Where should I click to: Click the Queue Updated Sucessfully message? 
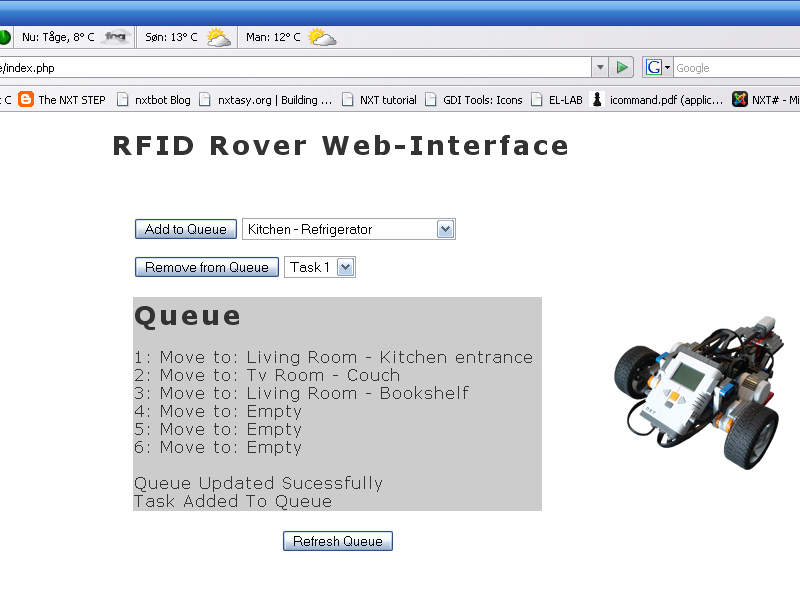259,483
